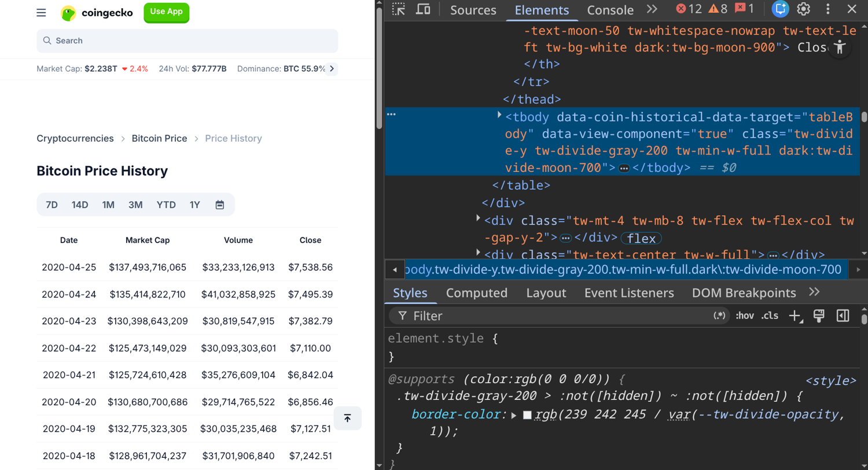Open the DevTools three-dot menu

coord(827,9)
